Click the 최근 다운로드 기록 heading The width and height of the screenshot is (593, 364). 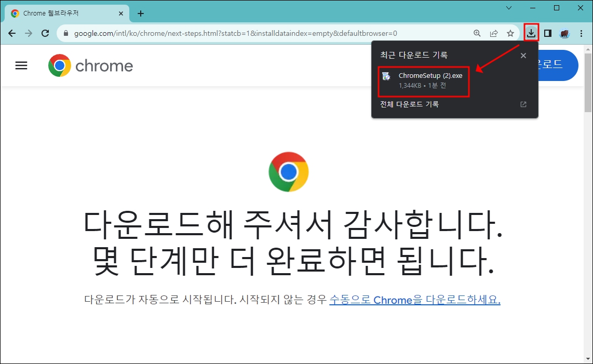pos(414,55)
